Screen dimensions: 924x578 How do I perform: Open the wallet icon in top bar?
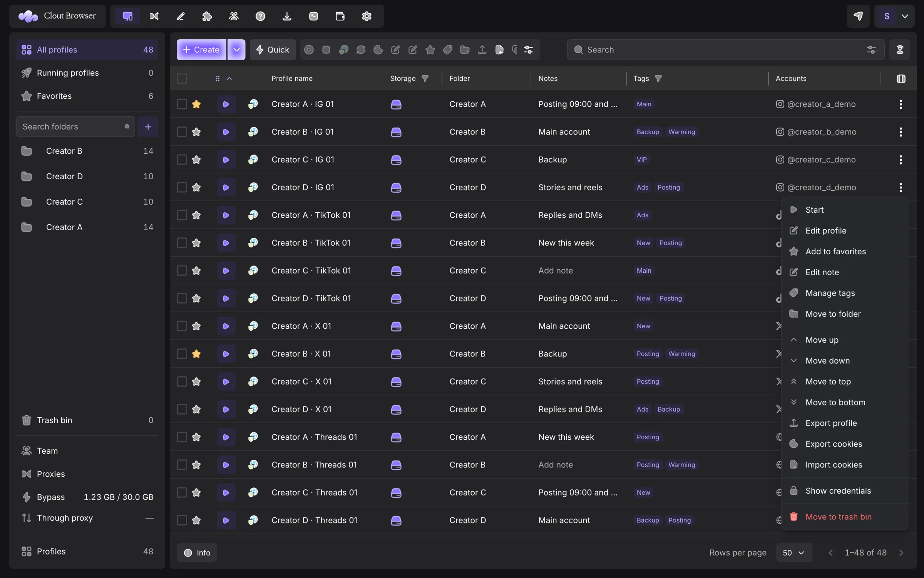click(340, 16)
